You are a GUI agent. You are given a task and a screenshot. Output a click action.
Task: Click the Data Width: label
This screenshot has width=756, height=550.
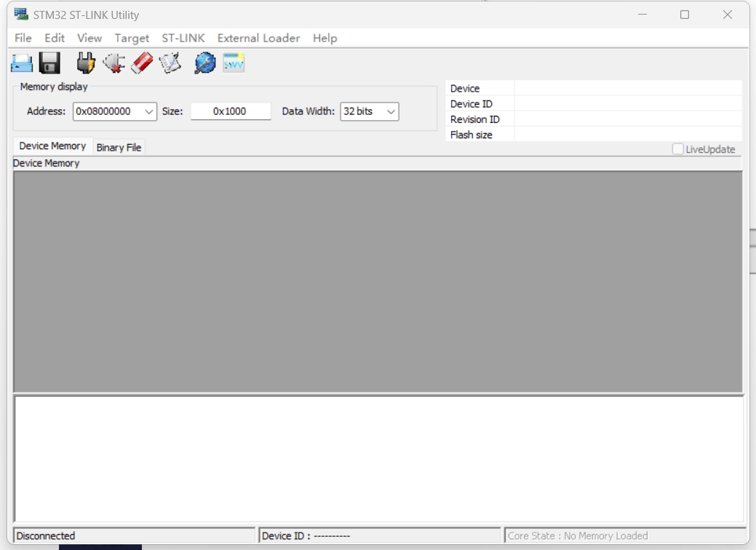(x=308, y=111)
